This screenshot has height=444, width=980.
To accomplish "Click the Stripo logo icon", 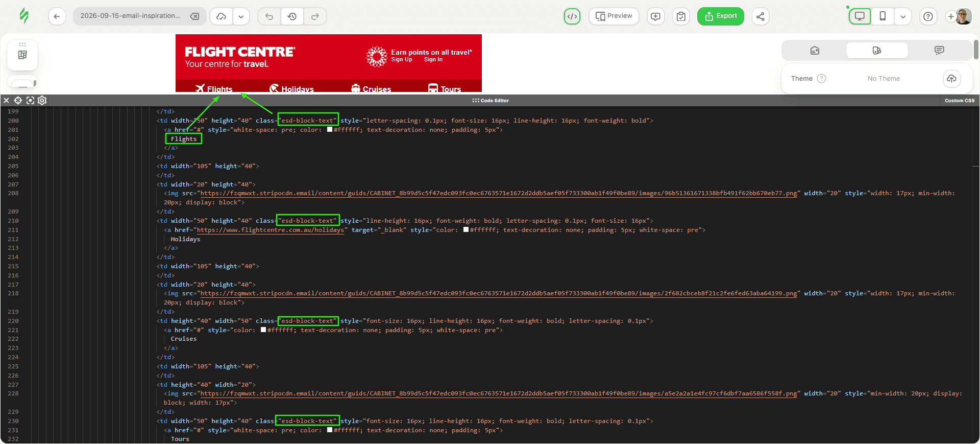I will (23, 16).
